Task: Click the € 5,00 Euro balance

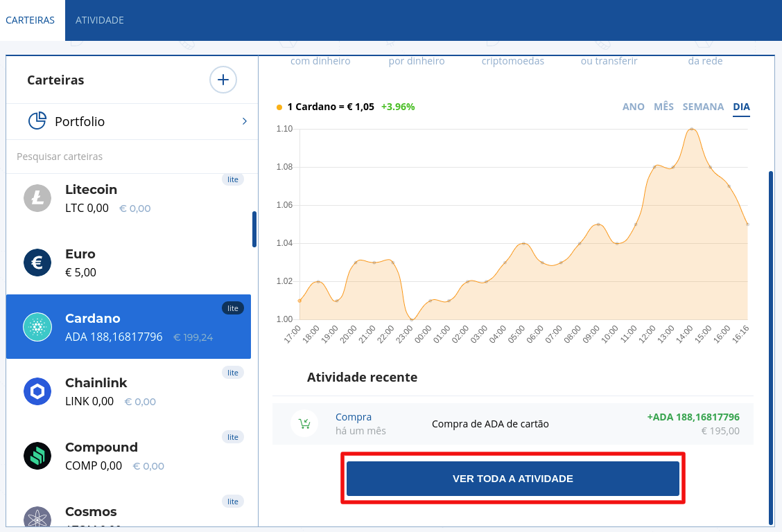Action: [81, 272]
